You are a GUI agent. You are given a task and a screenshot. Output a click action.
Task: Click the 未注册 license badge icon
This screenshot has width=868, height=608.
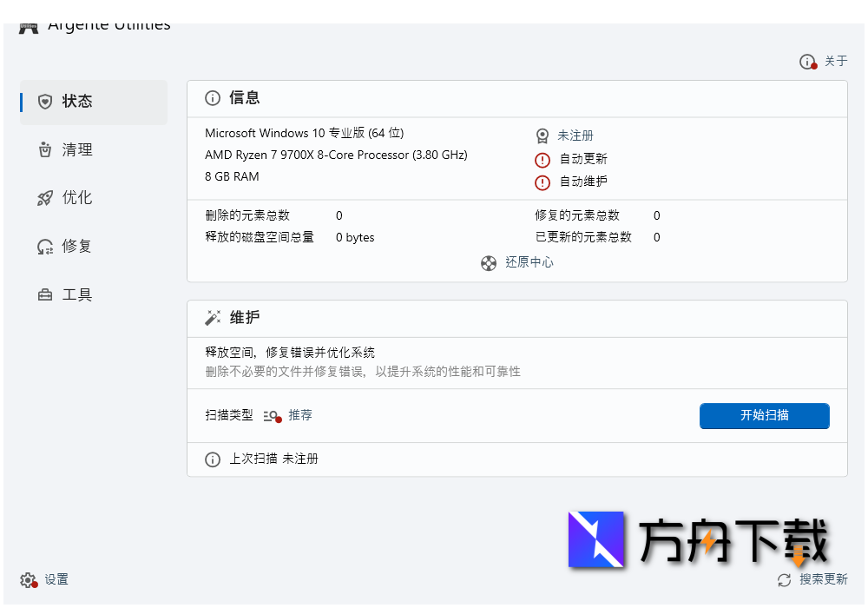point(542,136)
